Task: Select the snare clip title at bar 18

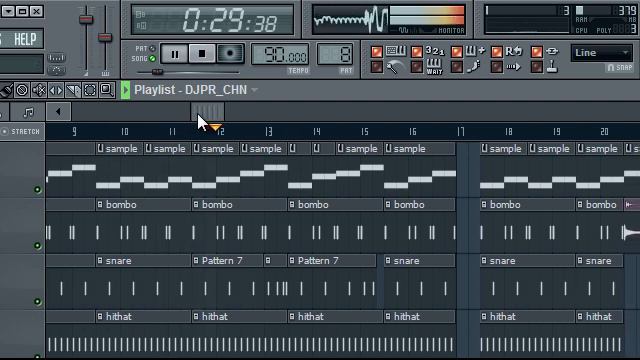Action: point(502,261)
